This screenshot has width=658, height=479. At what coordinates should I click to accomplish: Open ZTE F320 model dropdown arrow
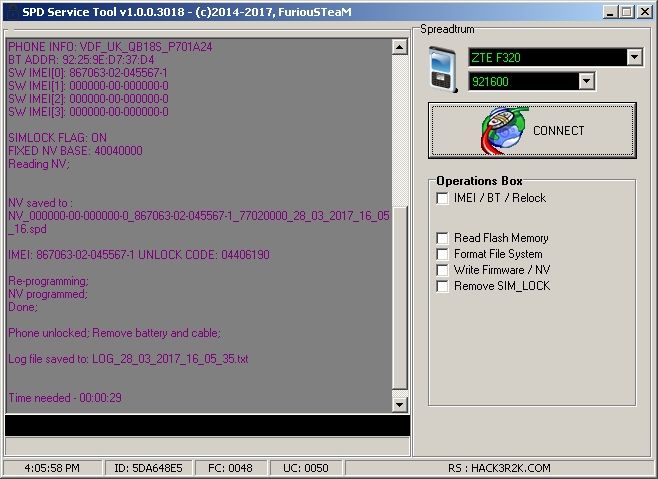coord(634,57)
